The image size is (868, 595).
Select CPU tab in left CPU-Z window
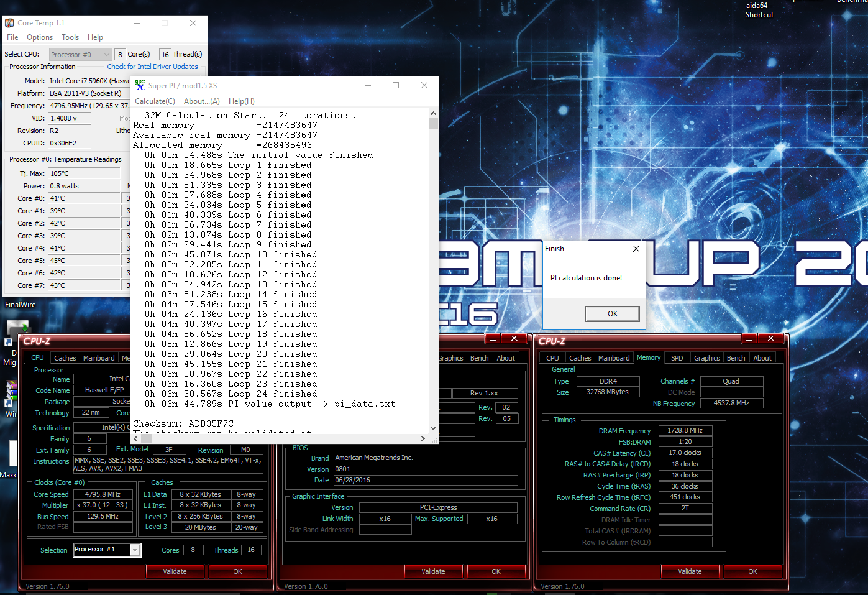37,357
